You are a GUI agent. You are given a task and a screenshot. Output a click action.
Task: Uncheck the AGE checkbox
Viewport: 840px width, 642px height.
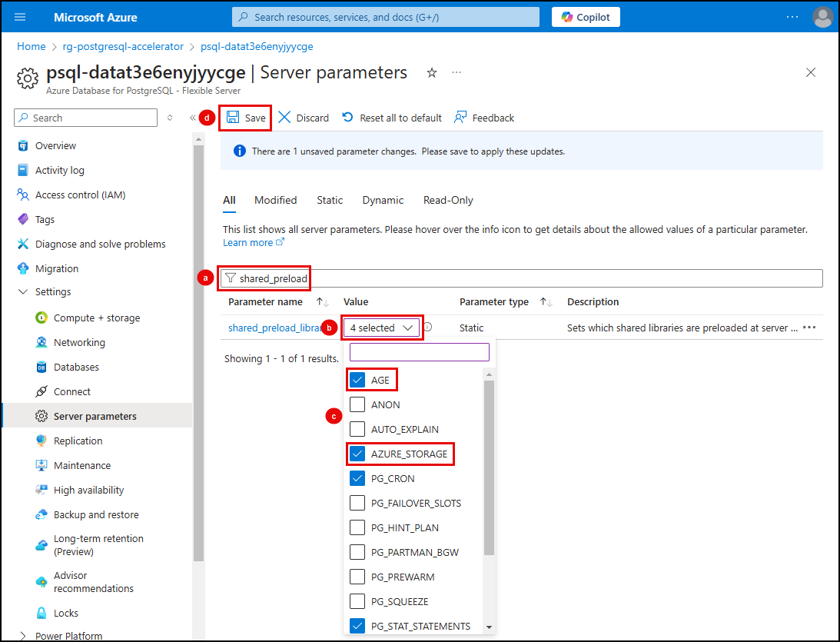[x=357, y=380]
